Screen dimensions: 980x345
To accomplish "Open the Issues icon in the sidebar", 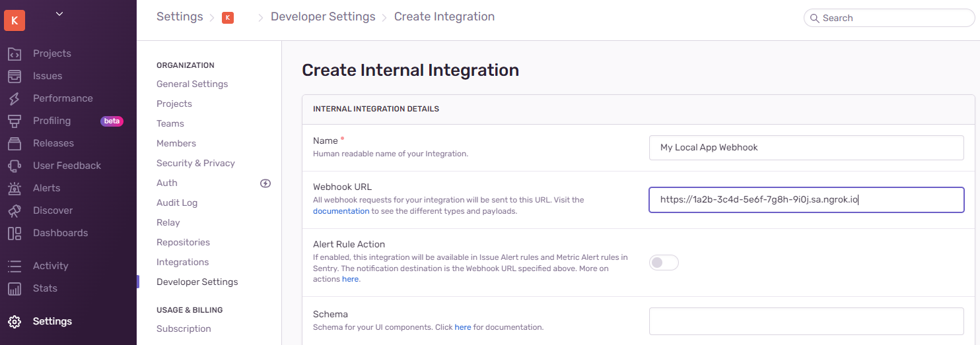I will [15, 76].
